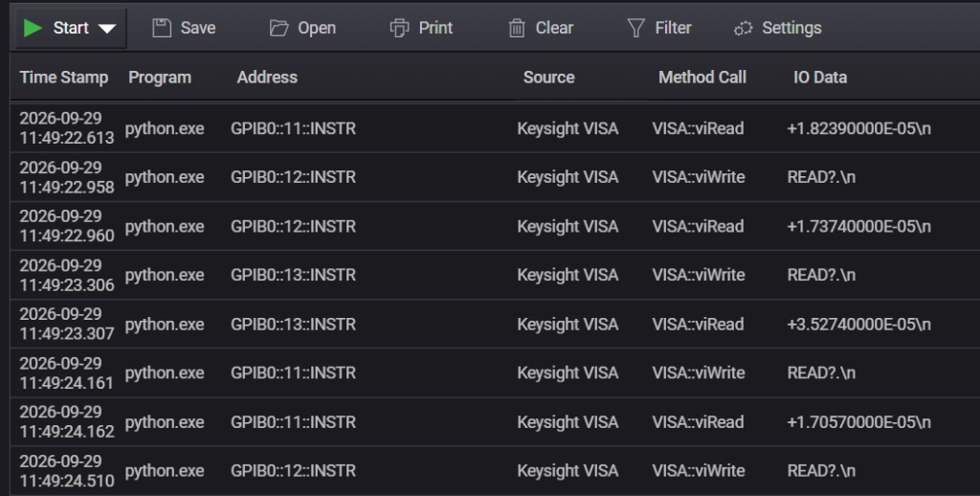This screenshot has height=496, width=980.
Task: Open the Start dropdown arrow
Action: (x=107, y=29)
